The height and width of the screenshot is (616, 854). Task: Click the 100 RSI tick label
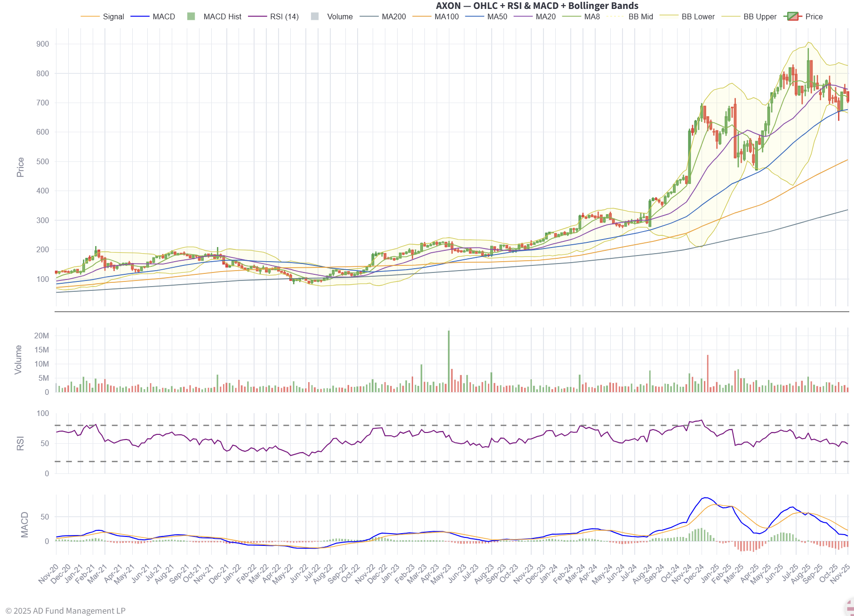tap(43, 413)
